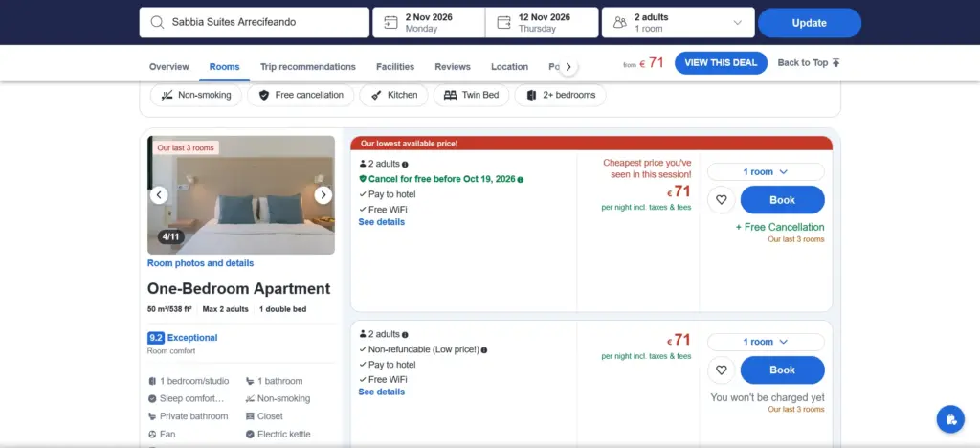Click the search magnifier icon

[x=157, y=22]
